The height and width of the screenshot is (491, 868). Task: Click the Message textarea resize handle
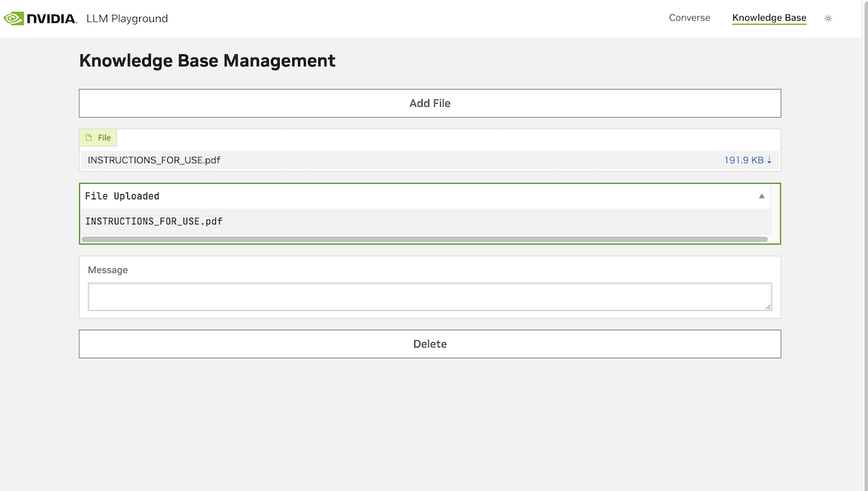tap(768, 307)
